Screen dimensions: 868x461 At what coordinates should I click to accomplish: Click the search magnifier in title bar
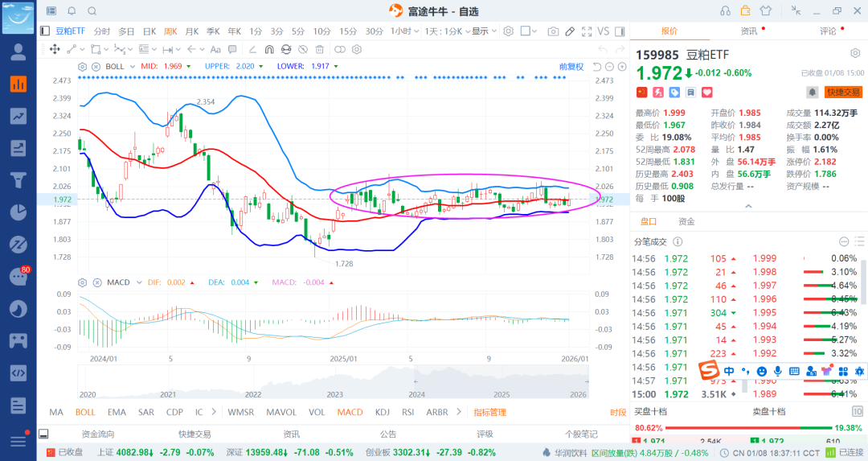pyautogui.click(x=92, y=11)
